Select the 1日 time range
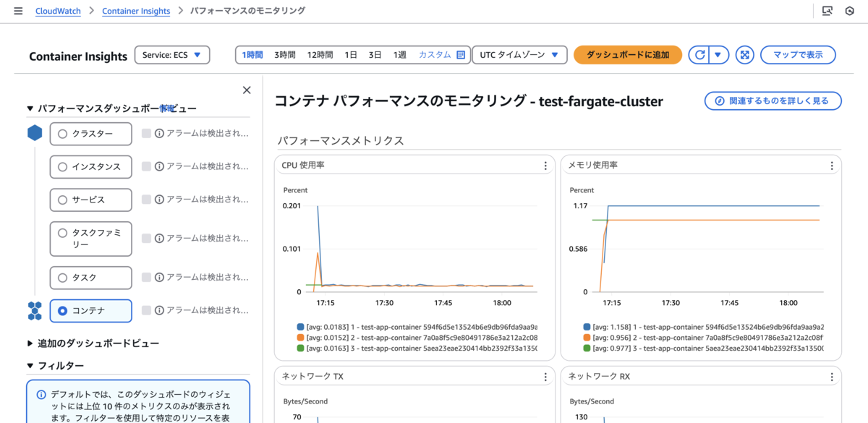 click(351, 55)
